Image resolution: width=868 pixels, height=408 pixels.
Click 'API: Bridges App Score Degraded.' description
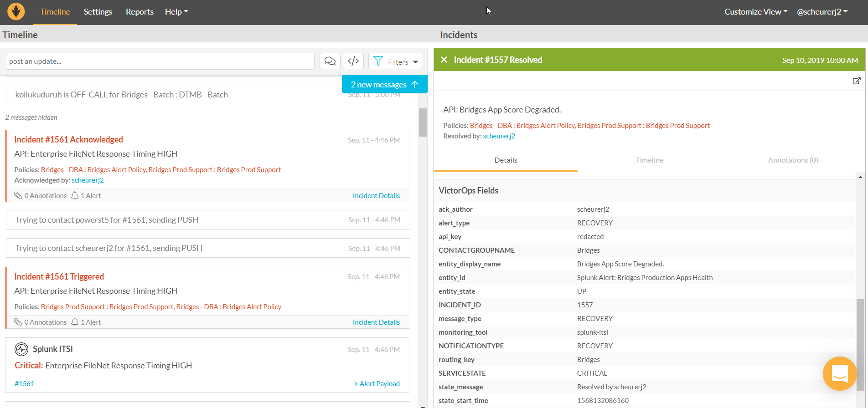coord(502,110)
